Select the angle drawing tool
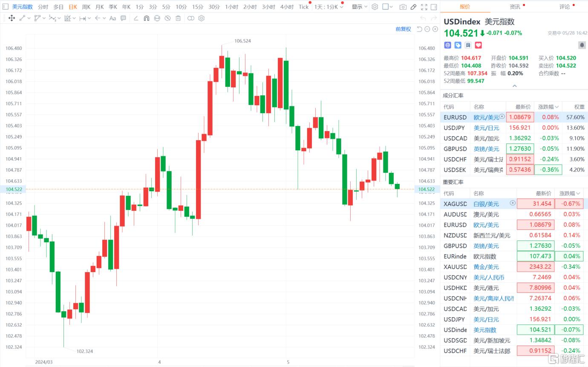 (136, 18)
